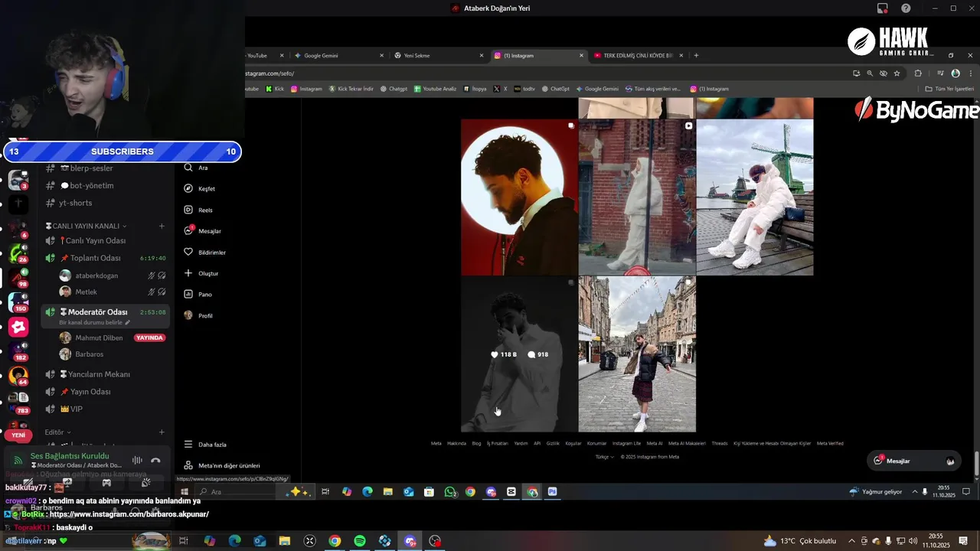Open Youtube Analiz bookmark
The height and width of the screenshot is (551, 980).
pos(435,89)
